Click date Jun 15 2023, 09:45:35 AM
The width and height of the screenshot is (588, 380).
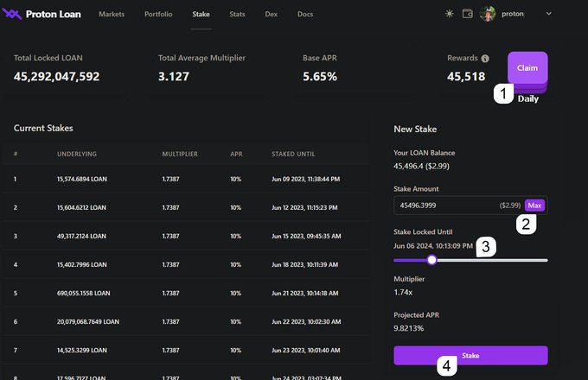(x=306, y=236)
